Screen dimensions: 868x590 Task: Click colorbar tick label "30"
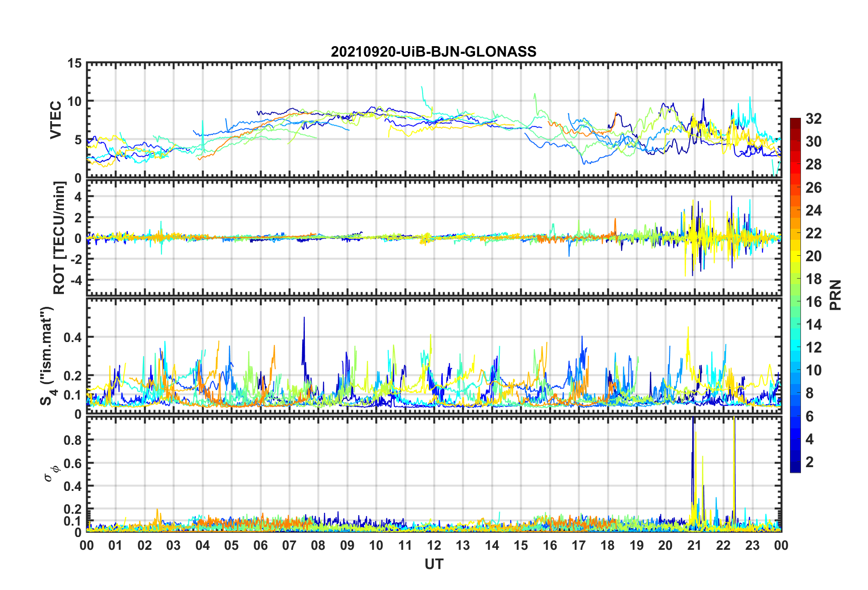[x=814, y=142]
